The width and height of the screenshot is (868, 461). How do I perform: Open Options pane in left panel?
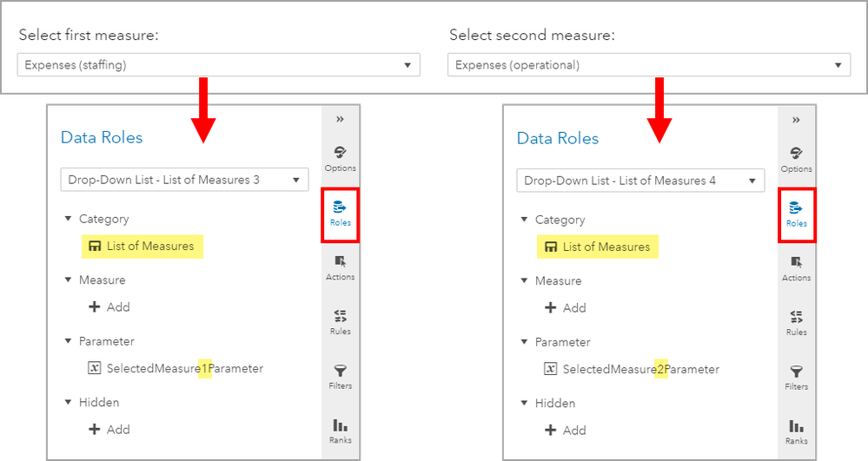(340, 156)
